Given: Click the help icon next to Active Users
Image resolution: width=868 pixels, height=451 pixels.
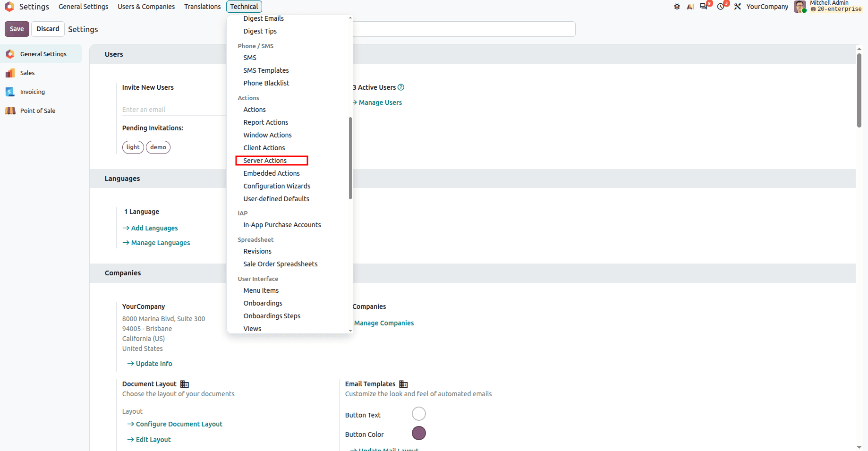Looking at the screenshot, I should 401,87.
